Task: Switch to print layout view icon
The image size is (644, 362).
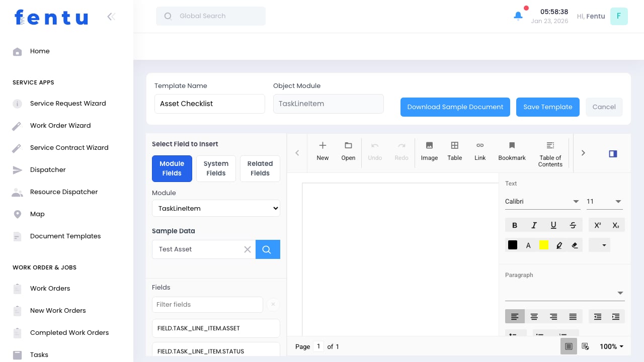Action: point(569,346)
